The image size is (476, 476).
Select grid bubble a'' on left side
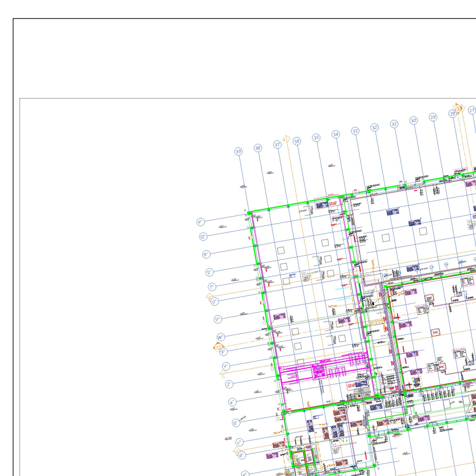(x=232, y=402)
